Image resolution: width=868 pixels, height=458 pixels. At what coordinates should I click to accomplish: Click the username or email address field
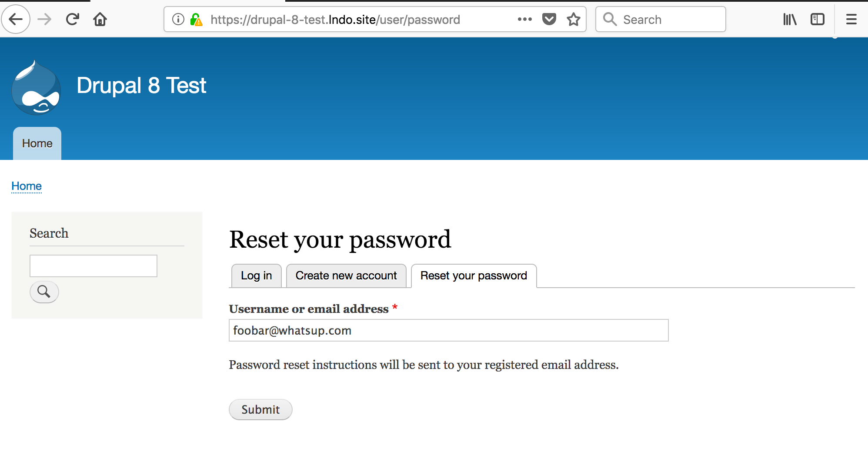[448, 330]
